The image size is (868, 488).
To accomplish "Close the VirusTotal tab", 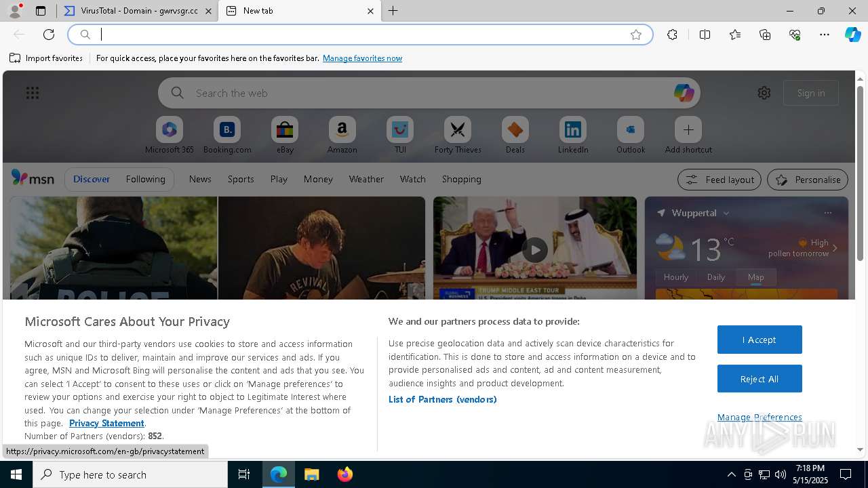I will (208, 11).
